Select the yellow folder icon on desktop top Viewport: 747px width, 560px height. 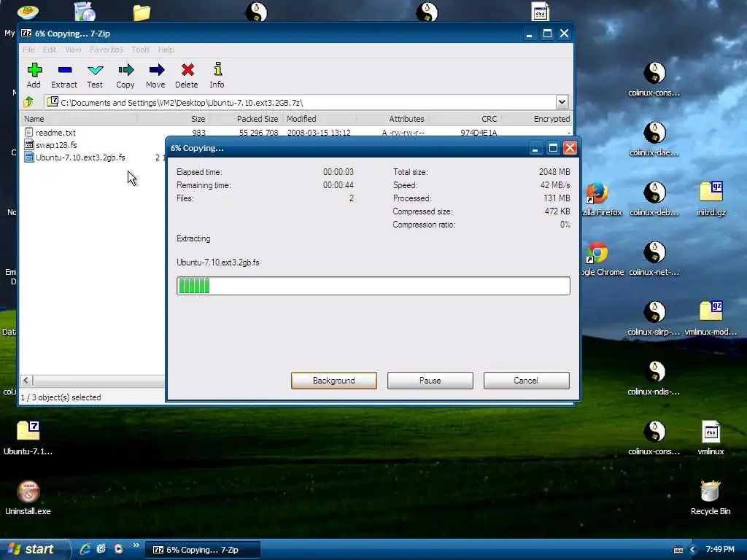pos(142,12)
